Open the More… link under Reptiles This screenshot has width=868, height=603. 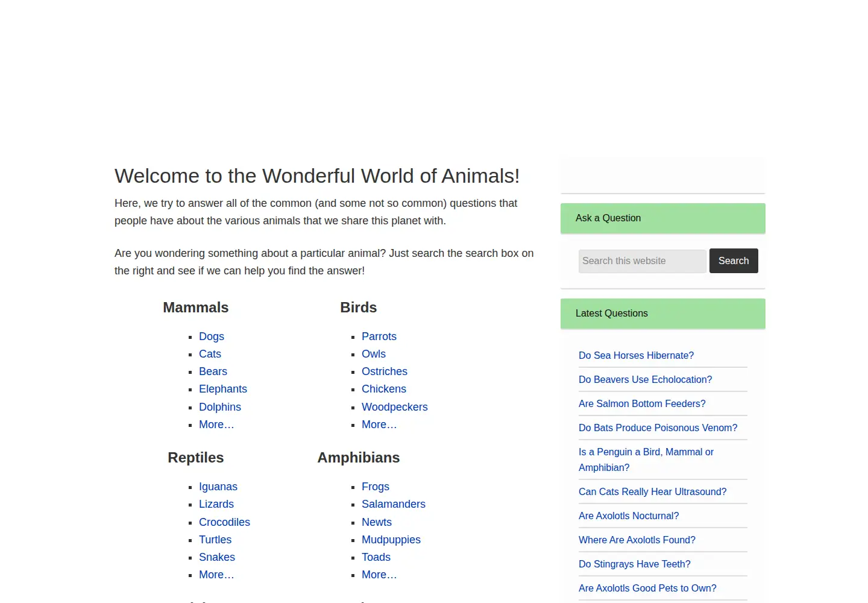(216, 575)
